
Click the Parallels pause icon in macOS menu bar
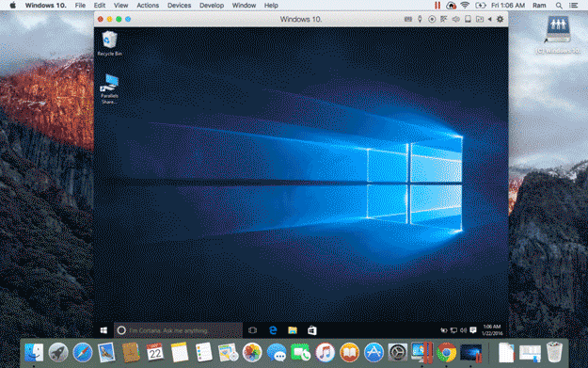point(437,6)
